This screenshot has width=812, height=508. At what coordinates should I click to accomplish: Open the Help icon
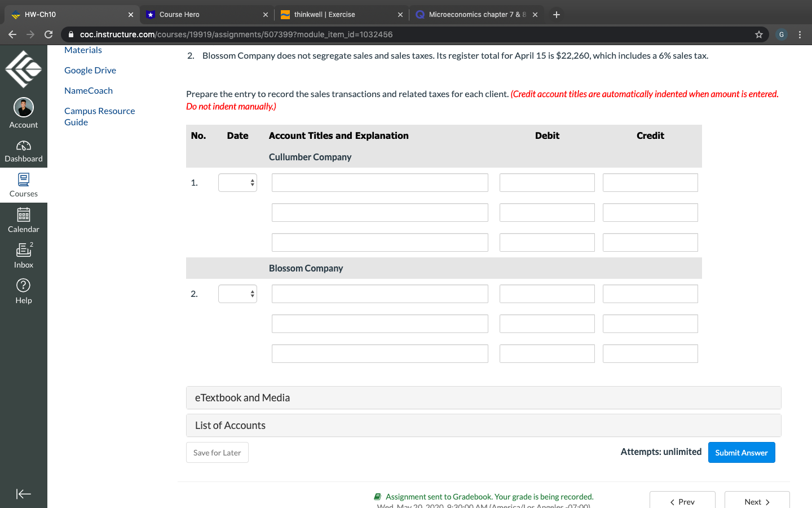pos(24,285)
